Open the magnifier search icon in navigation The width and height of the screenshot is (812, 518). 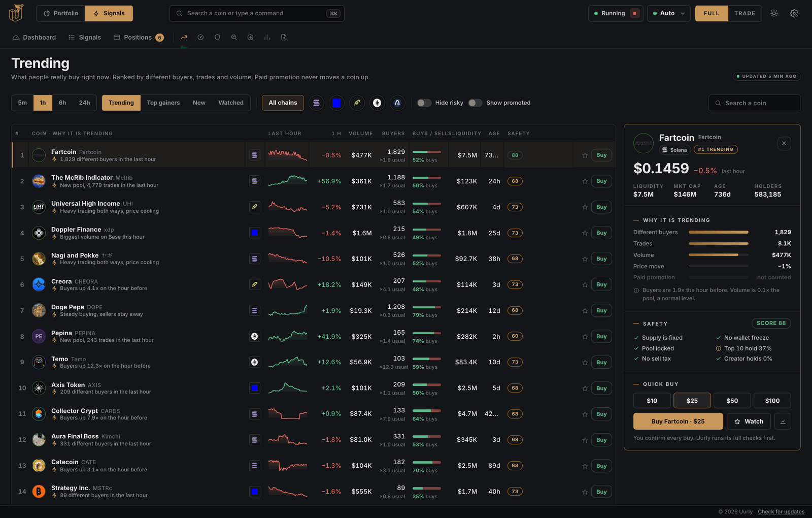tap(234, 38)
